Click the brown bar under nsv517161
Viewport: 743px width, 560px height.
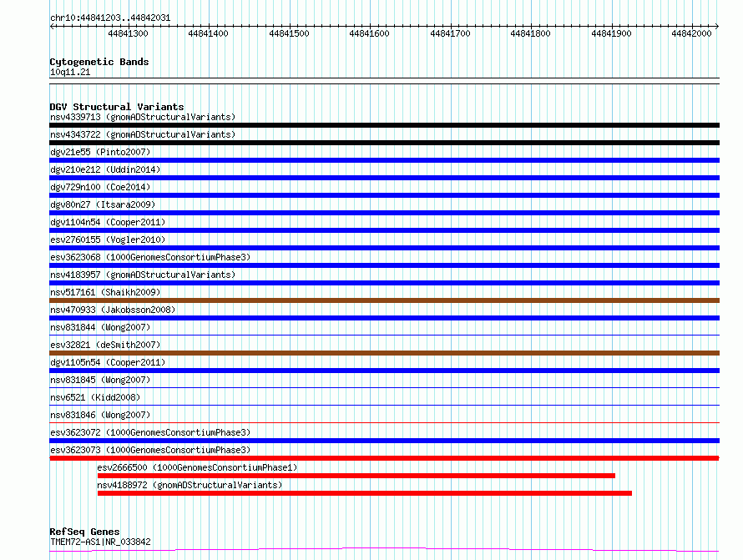click(x=384, y=300)
